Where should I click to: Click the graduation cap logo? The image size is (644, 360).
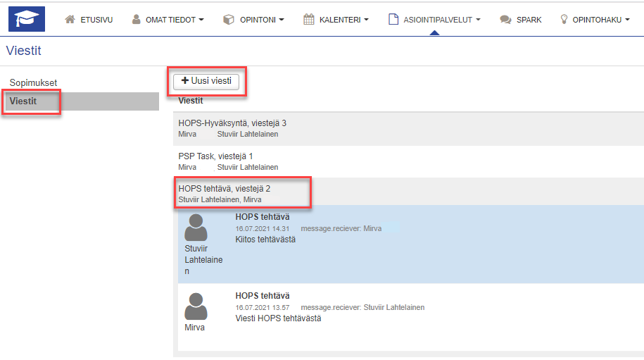coord(26,19)
